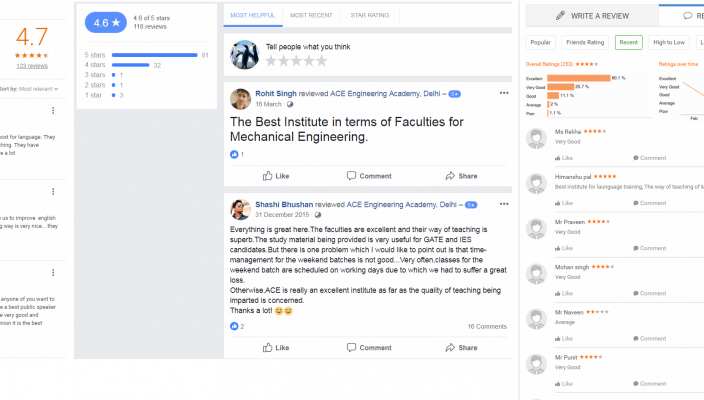
Task: Rate using the empty star row
Action: [296, 61]
